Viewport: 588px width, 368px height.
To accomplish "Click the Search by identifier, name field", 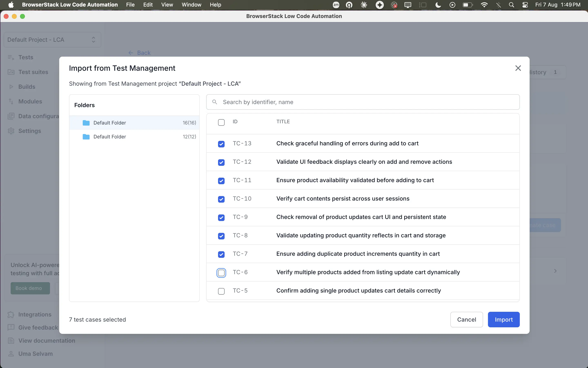I will click(x=363, y=102).
